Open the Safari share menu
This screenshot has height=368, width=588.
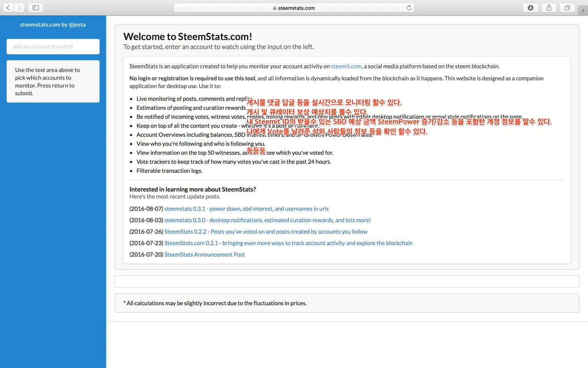pos(549,8)
